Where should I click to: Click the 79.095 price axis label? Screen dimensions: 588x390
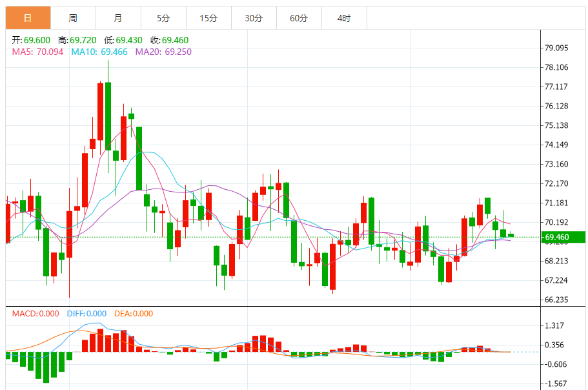click(556, 48)
